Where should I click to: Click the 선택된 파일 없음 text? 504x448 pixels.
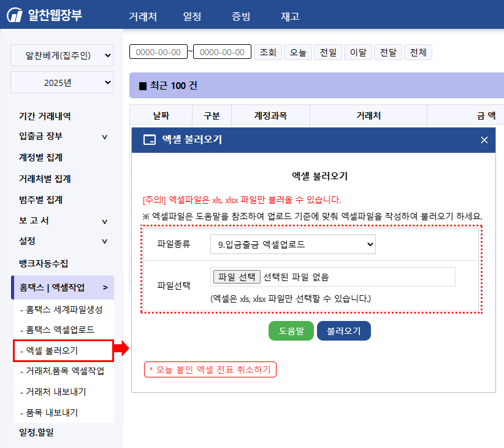(x=296, y=277)
